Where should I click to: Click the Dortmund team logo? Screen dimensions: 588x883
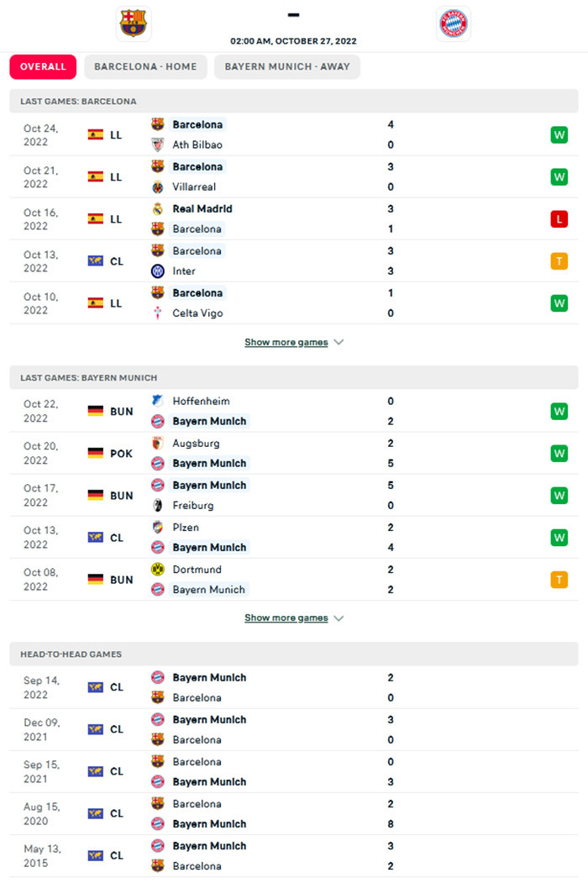(x=158, y=569)
